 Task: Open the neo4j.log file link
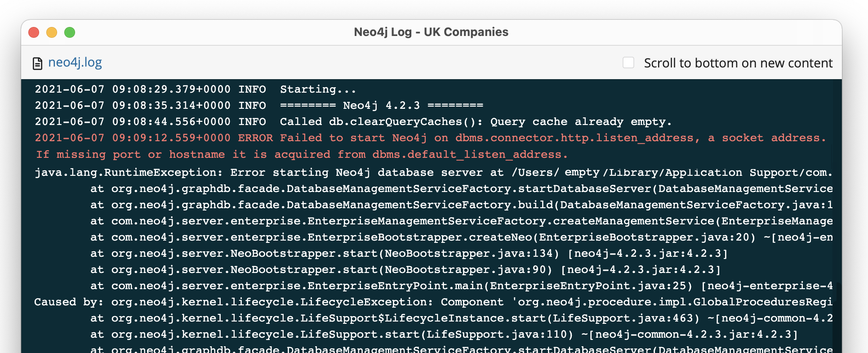pos(75,63)
